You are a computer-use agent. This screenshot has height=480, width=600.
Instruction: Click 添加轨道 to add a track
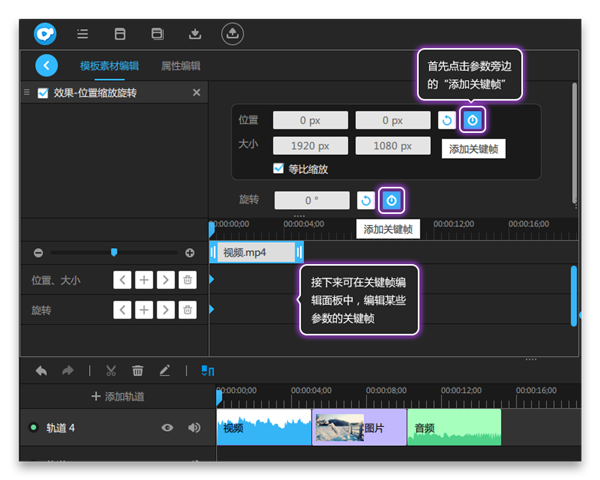click(x=118, y=397)
